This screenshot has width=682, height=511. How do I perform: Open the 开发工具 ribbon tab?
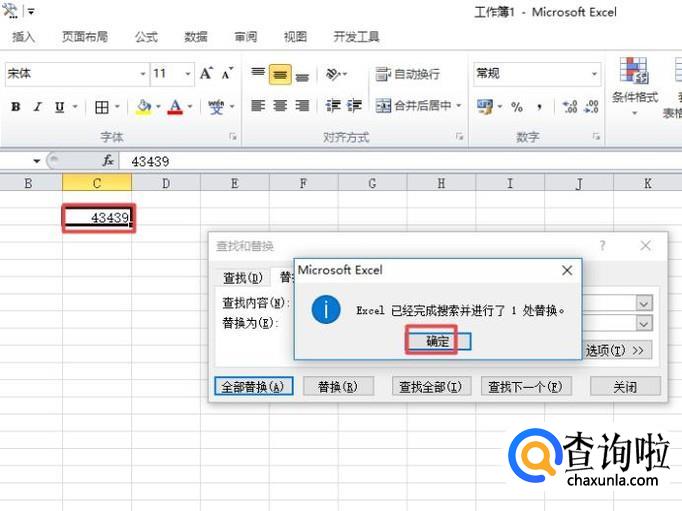(356, 37)
